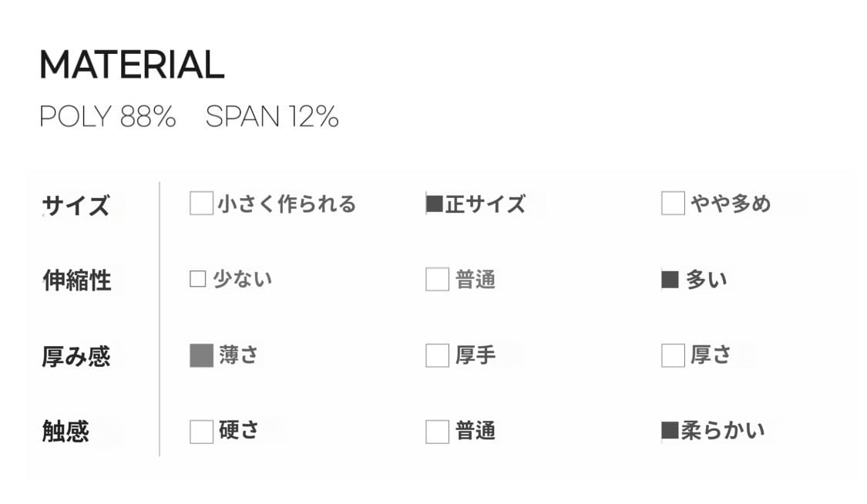This screenshot has height=504, width=867.
Task: Check the 小さく作られる size checkbox
Action: [x=201, y=203]
